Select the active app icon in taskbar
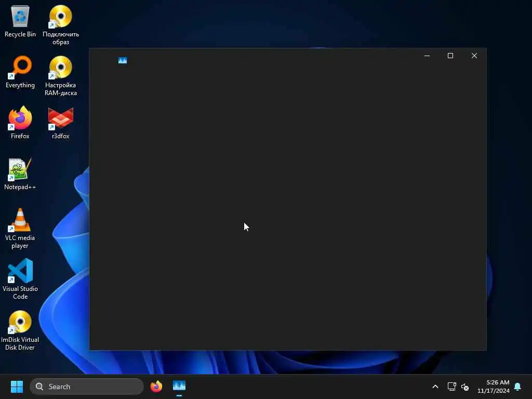This screenshot has width=532, height=399. click(x=179, y=386)
